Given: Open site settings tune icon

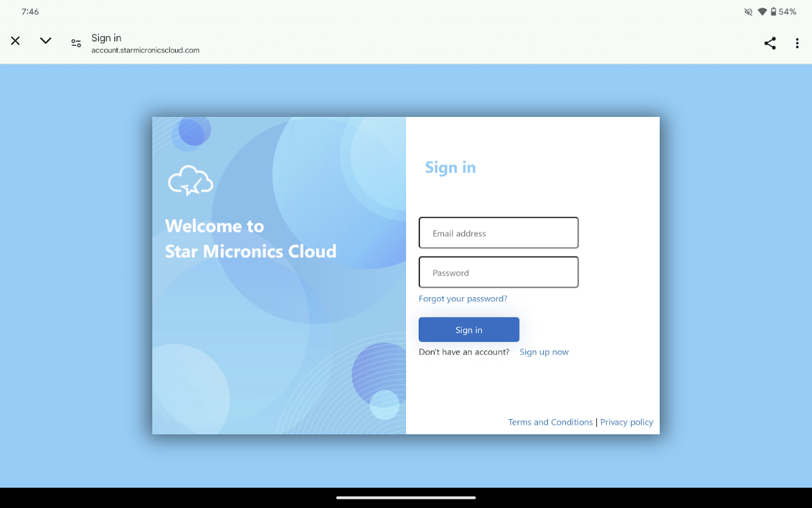Looking at the screenshot, I should click(76, 43).
